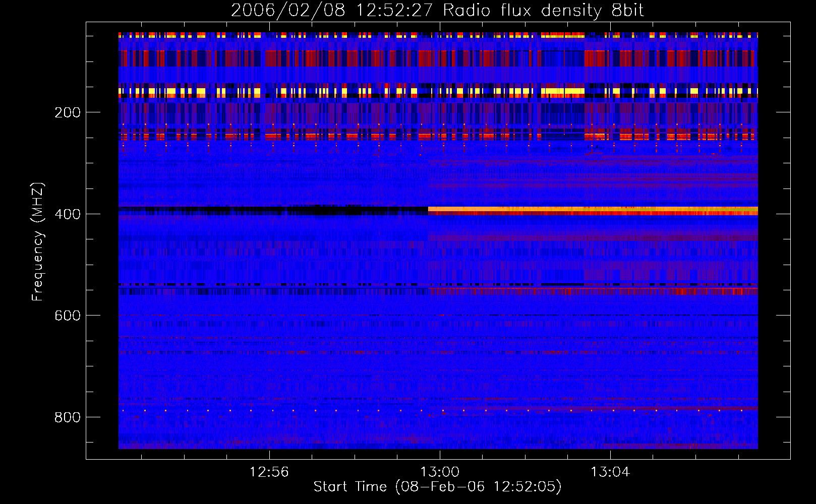Click the 200 frequency tick label
The height and width of the screenshot is (504, 816).
pyautogui.click(x=68, y=112)
